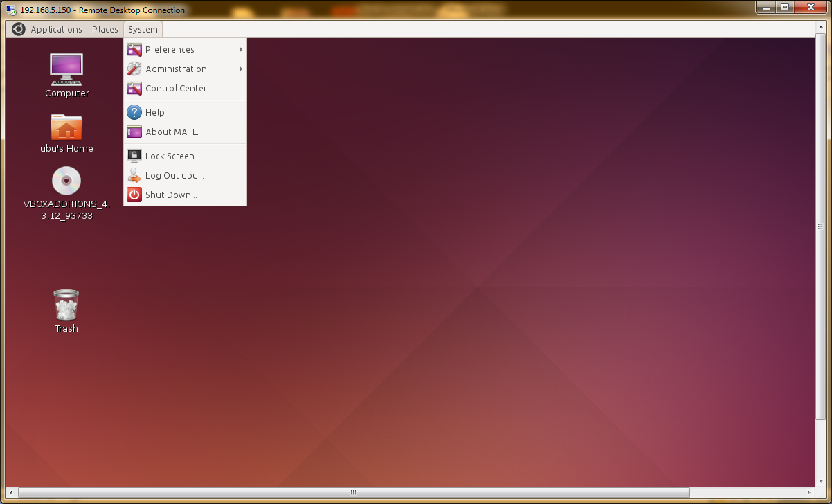
Task: Click the Trash label text
Action: (66, 329)
